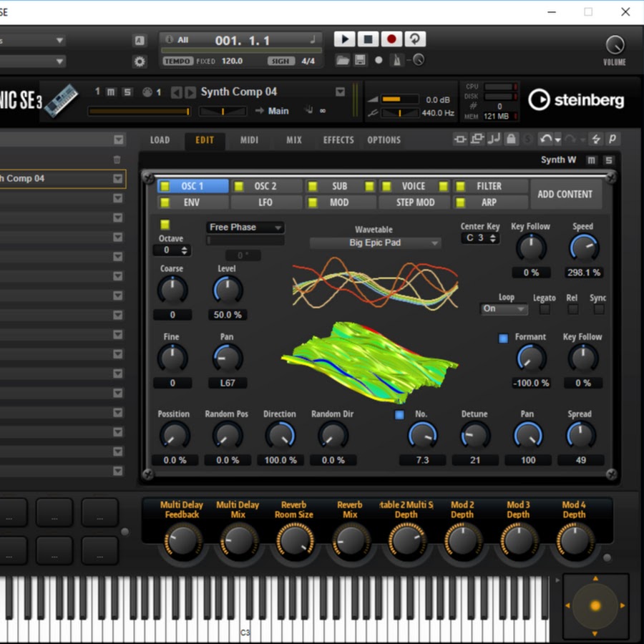Click the time signature 4/4 field

pos(308,62)
